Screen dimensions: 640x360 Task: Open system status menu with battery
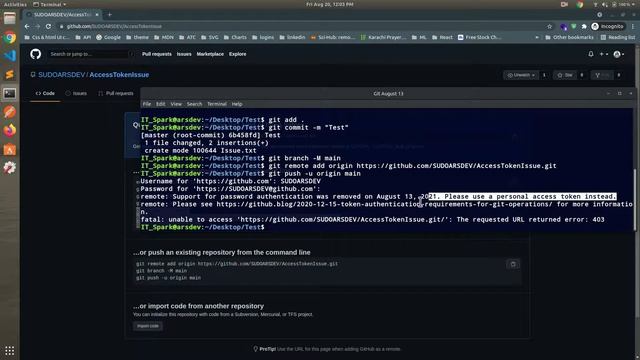(614, 4)
